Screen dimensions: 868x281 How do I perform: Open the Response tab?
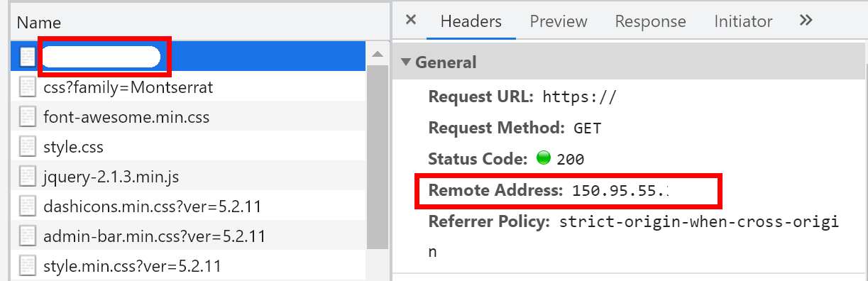pyautogui.click(x=650, y=21)
